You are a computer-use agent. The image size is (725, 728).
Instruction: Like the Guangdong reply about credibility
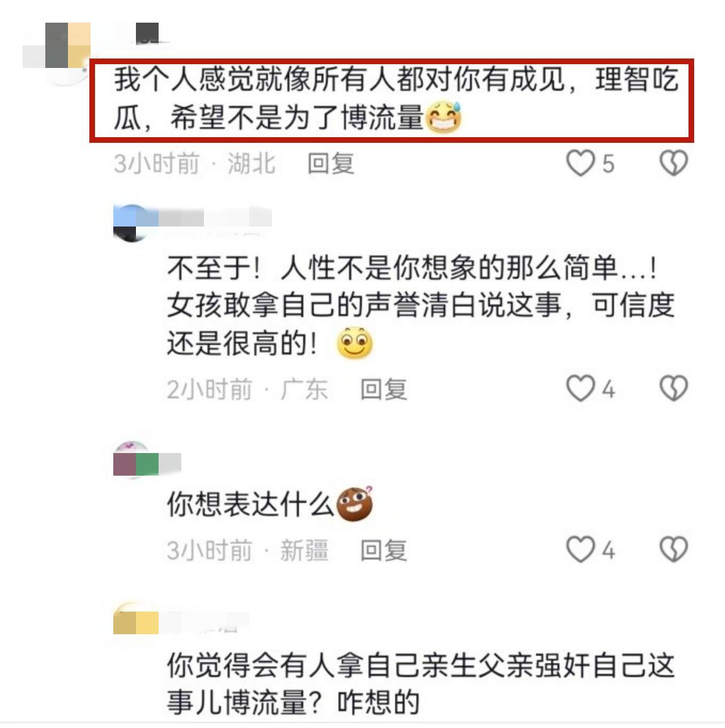click(580, 388)
